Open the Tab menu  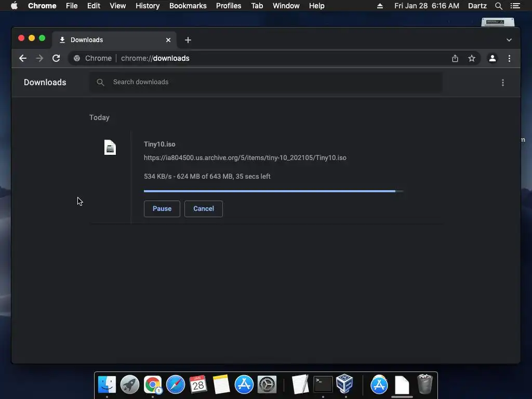click(x=257, y=6)
